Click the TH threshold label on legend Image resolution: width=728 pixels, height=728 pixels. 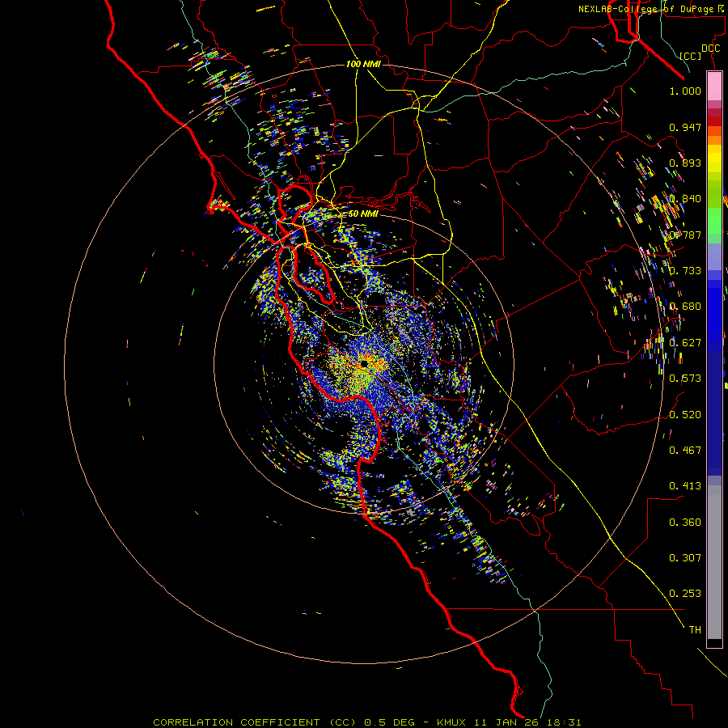(x=695, y=629)
